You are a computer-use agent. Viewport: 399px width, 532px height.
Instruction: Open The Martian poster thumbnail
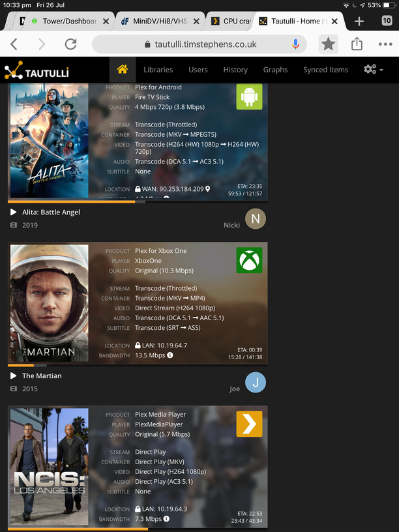tap(50, 303)
